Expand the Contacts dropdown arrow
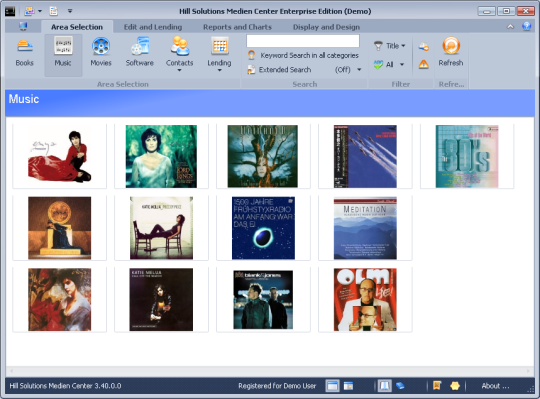The image size is (540, 399). coord(179,71)
